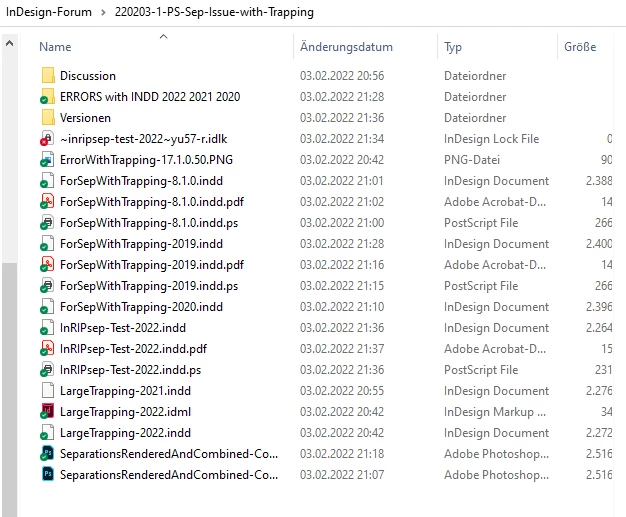Select "InRIPsep-Test-2022.indd" file name

click(123, 328)
